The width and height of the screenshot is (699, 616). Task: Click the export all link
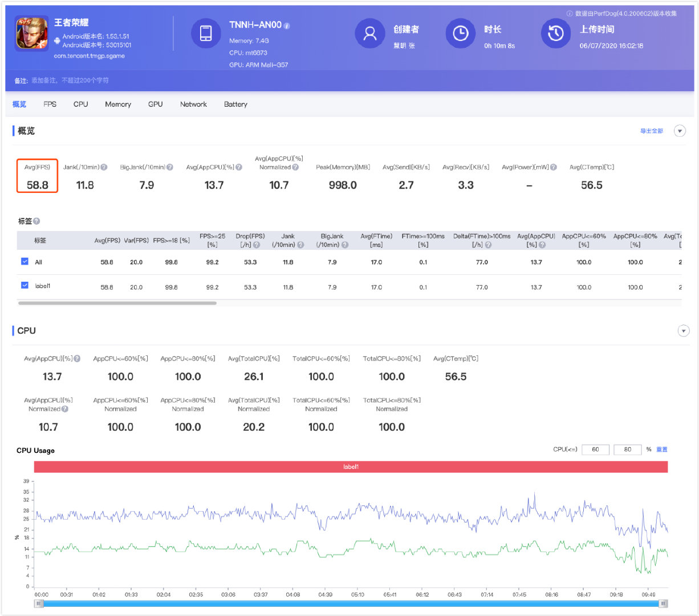[651, 131]
